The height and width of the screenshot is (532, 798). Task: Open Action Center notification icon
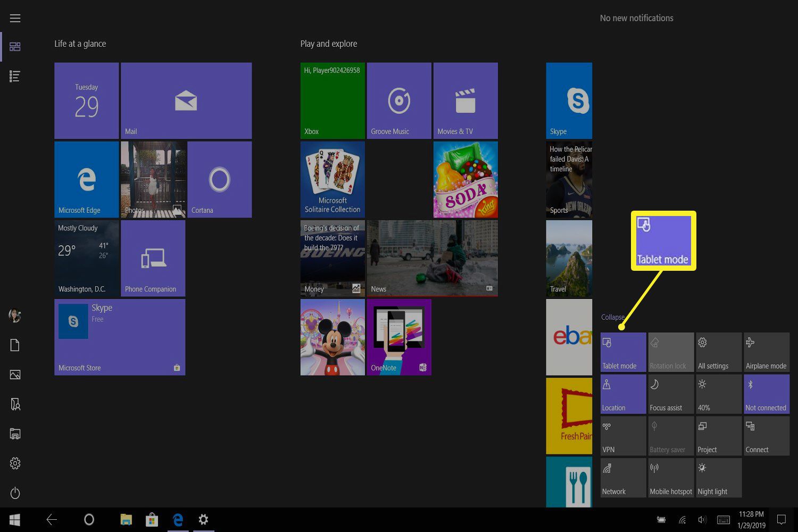point(782,520)
